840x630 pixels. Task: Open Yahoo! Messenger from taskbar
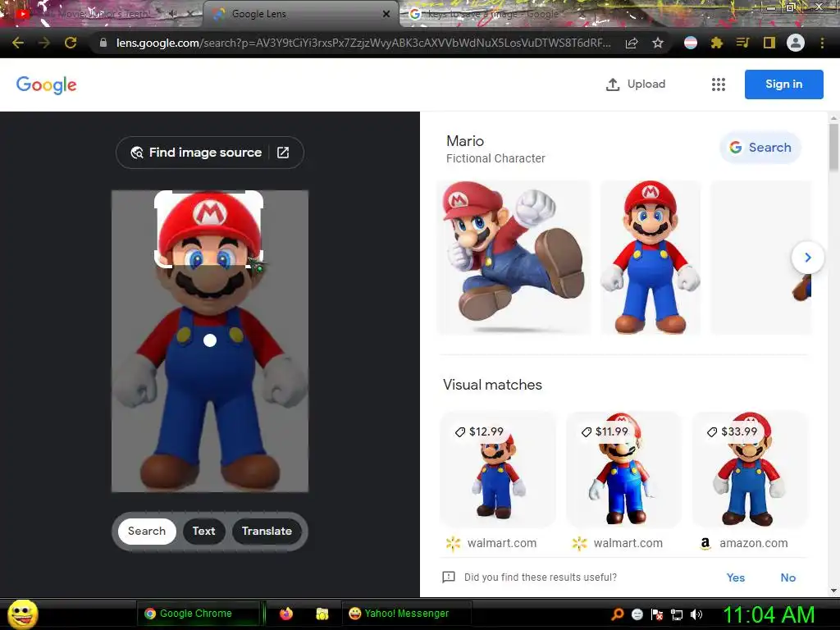coord(406,614)
